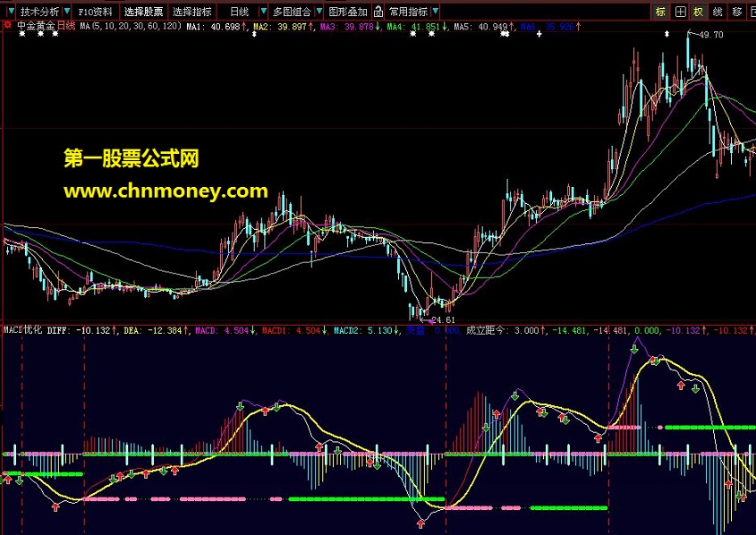Open the 选择指标 menu

click(191, 11)
